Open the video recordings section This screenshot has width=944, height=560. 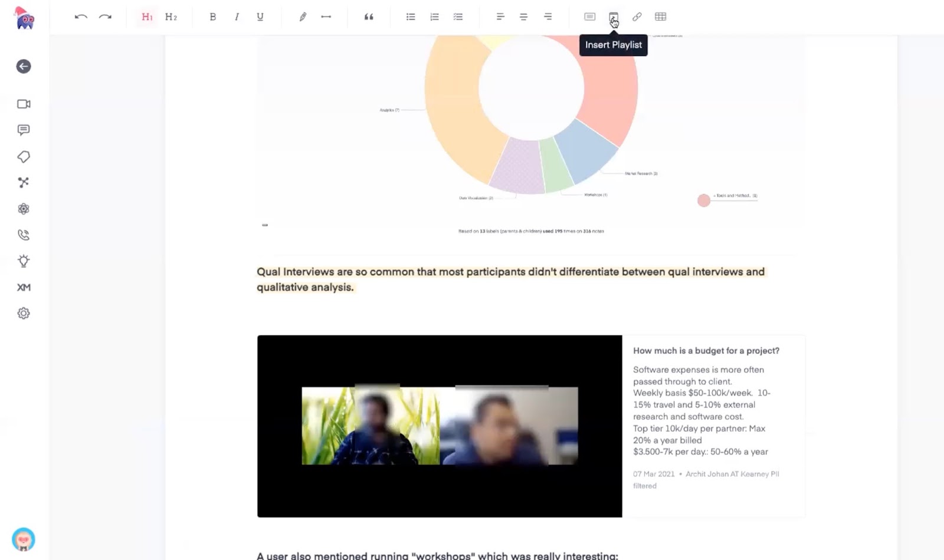pyautogui.click(x=24, y=104)
